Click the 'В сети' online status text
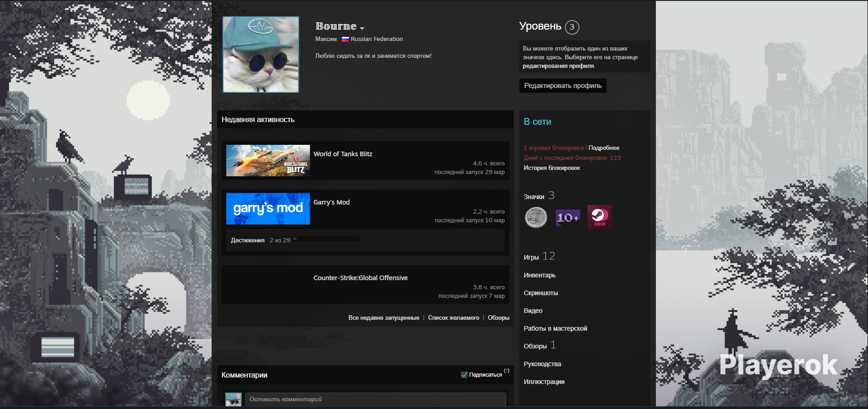The image size is (868, 409). coord(537,122)
